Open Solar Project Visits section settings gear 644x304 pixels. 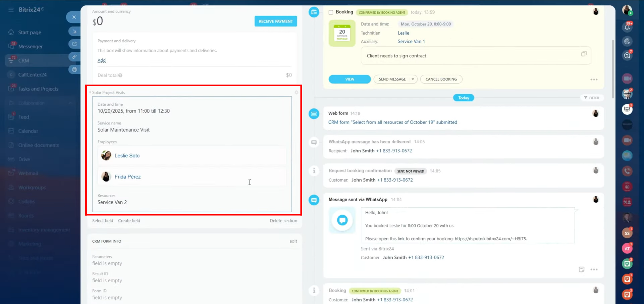click(x=296, y=92)
